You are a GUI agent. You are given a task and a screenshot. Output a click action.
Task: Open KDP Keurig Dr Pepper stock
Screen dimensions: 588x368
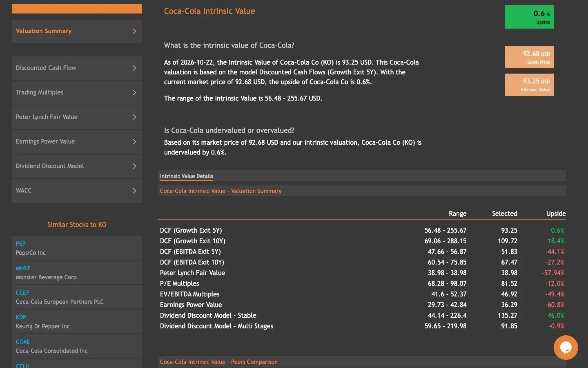click(x=77, y=321)
